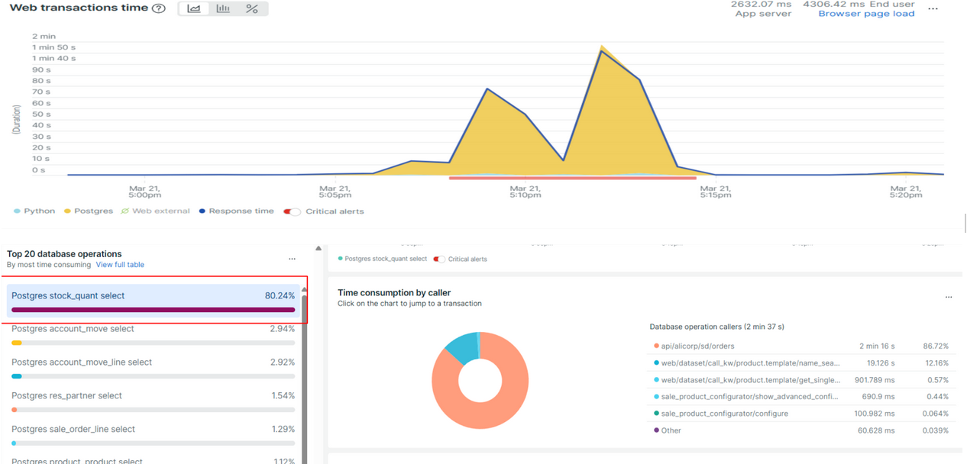Image resolution: width=980 pixels, height=464 pixels.
Task: Open Browser page load link
Action: pos(866,14)
